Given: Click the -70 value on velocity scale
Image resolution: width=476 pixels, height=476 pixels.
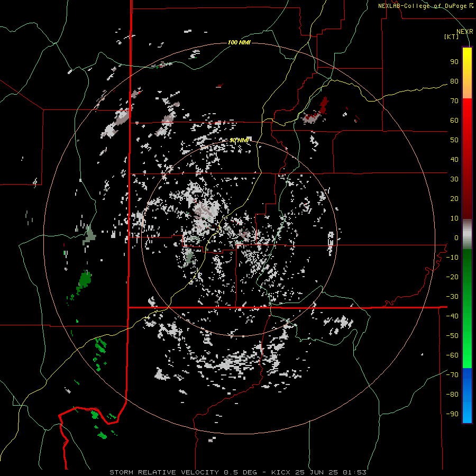Looking at the screenshot, I should [x=452, y=375].
